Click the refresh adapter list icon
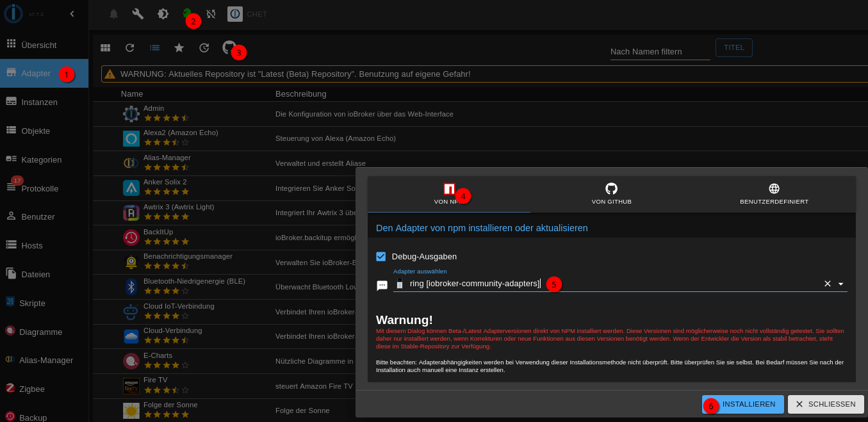Image resolution: width=868 pixels, height=422 pixels. click(x=130, y=47)
